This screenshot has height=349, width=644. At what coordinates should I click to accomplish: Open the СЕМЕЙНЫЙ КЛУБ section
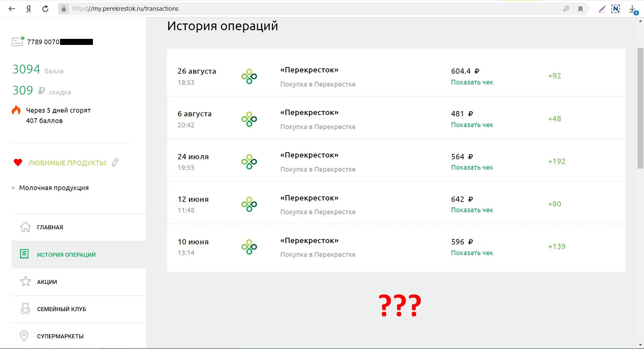point(79,309)
